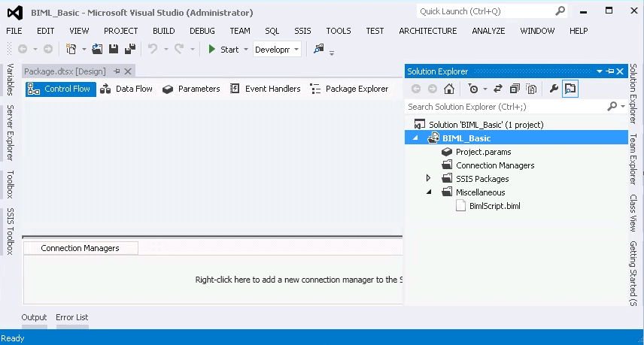
Task: Click the Open File toolbar icon
Action: click(x=97, y=49)
